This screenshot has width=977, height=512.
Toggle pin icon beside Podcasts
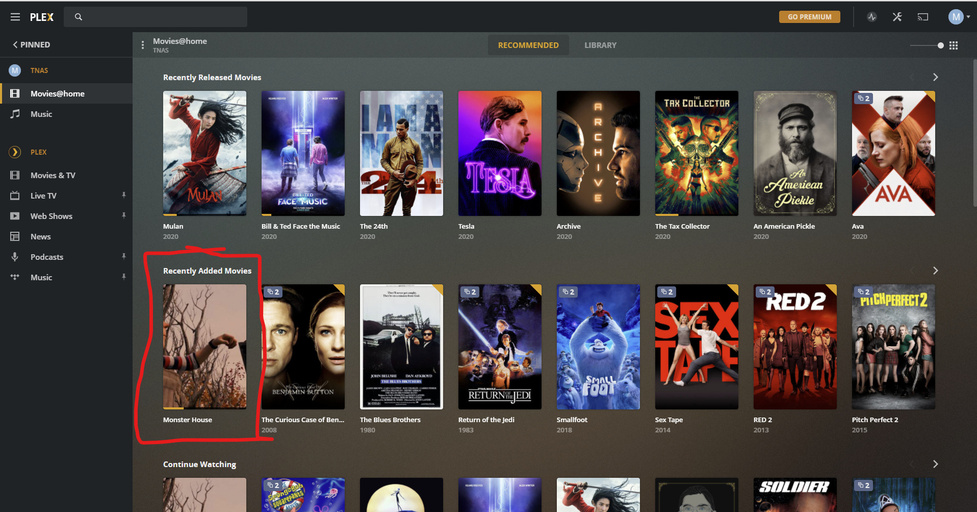123,257
